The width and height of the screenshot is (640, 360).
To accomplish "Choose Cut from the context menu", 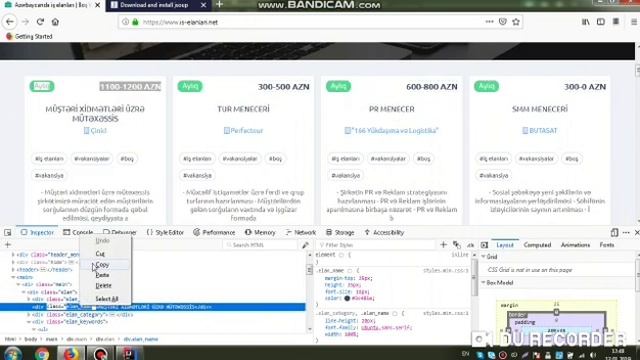I will tap(105, 253).
